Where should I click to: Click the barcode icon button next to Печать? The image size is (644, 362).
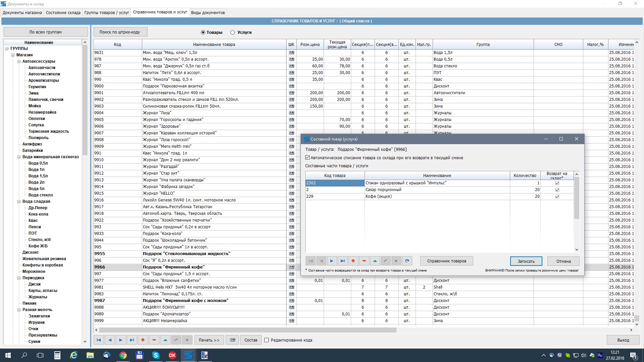(x=232, y=340)
